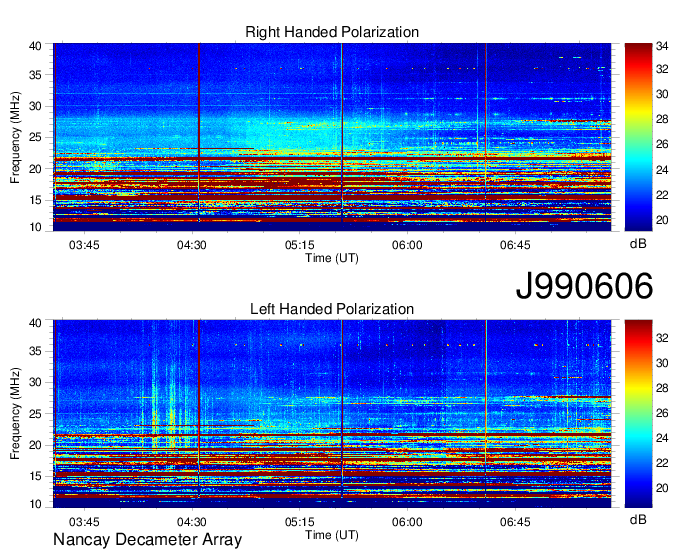Image resolution: width=680 pixels, height=552 pixels.
Task: Click 15 MHz frequency tick on Right Handed plot
Action: 36,200
